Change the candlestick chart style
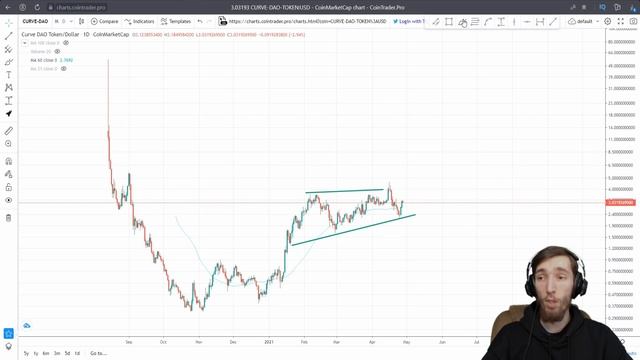The image size is (640, 360). [82, 21]
